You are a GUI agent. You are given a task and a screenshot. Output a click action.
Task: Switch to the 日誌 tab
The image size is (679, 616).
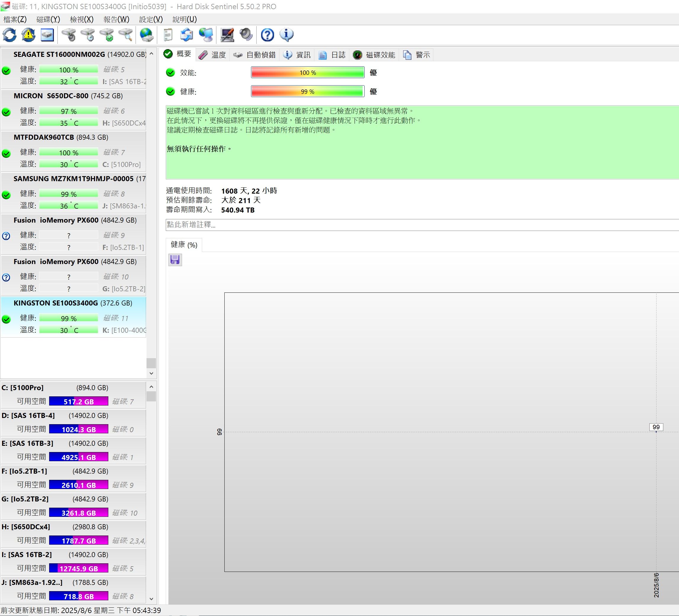point(332,54)
